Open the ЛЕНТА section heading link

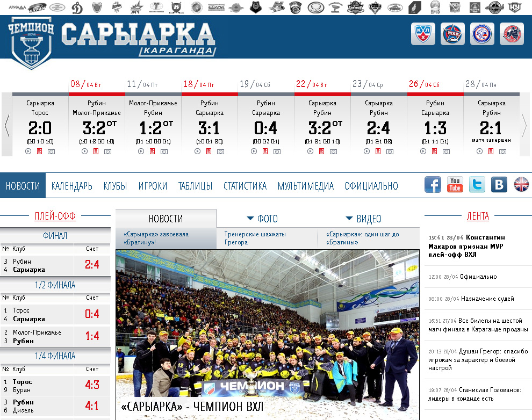[x=478, y=216]
